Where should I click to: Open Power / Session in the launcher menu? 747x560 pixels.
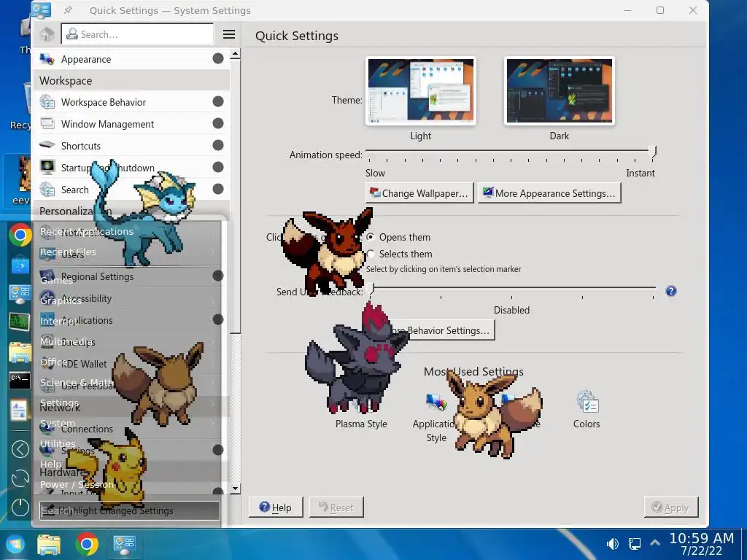(x=128, y=485)
